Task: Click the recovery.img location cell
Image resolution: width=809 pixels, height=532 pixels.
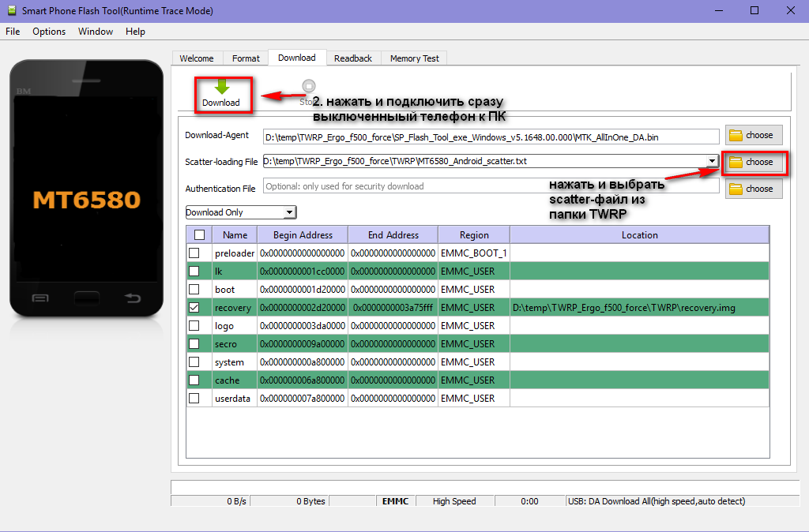Action: coord(638,308)
